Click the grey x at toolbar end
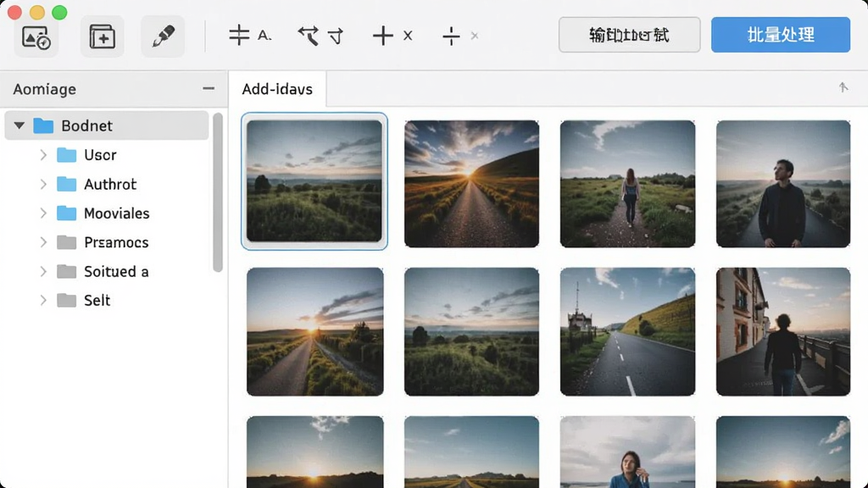Image resolution: width=868 pixels, height=488 pixels. pos(475,36)
